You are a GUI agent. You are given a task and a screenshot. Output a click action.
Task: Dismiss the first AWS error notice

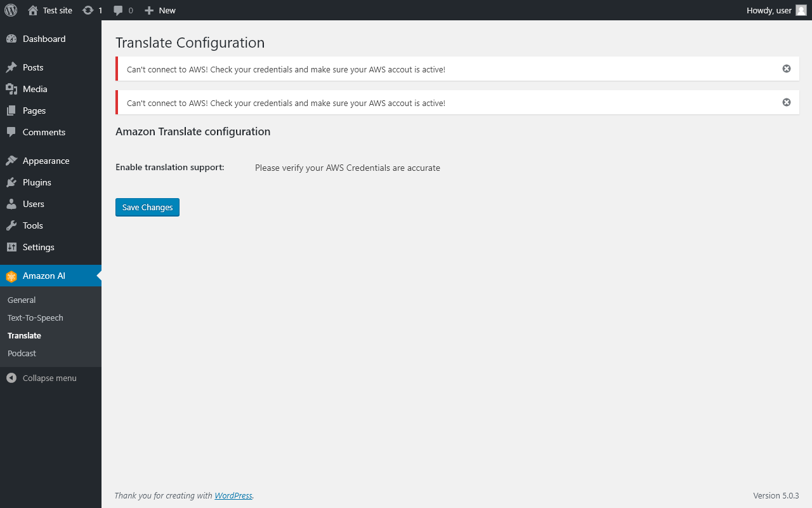tap(787, 69)
